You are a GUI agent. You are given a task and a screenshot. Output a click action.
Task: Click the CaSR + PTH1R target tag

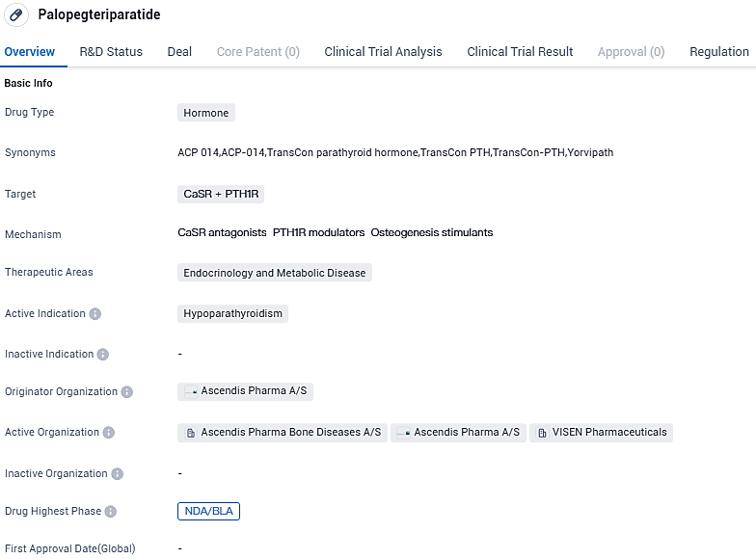coord(222,194)
